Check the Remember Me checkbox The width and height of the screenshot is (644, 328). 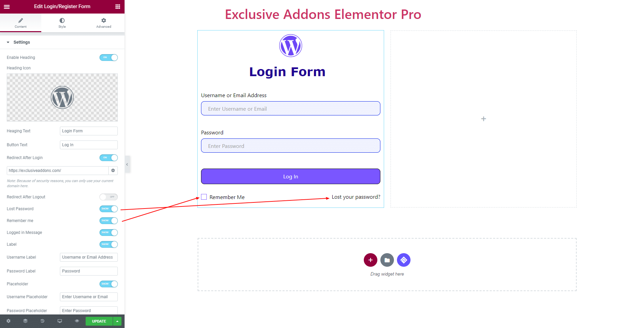pyautogui.click(x=204, y=197)
